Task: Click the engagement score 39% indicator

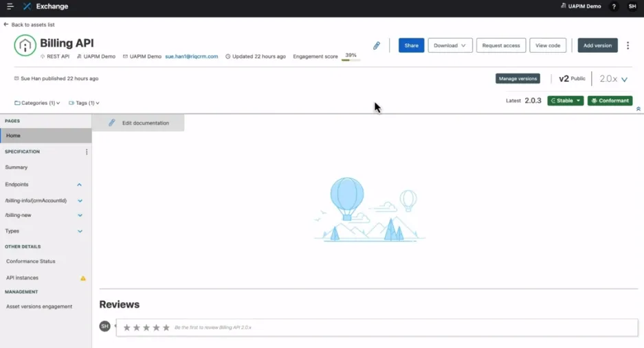Action: click(351, 57)
